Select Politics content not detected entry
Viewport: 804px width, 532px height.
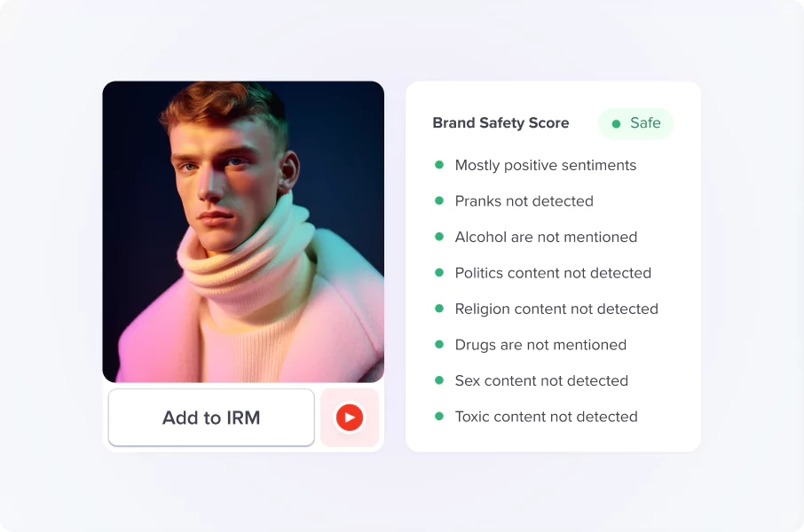(553, 273)
